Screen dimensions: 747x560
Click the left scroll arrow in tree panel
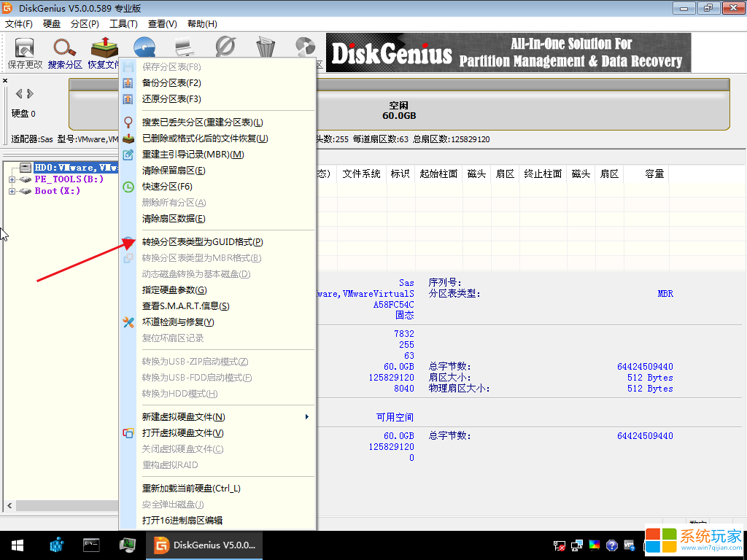pos(9,506)
